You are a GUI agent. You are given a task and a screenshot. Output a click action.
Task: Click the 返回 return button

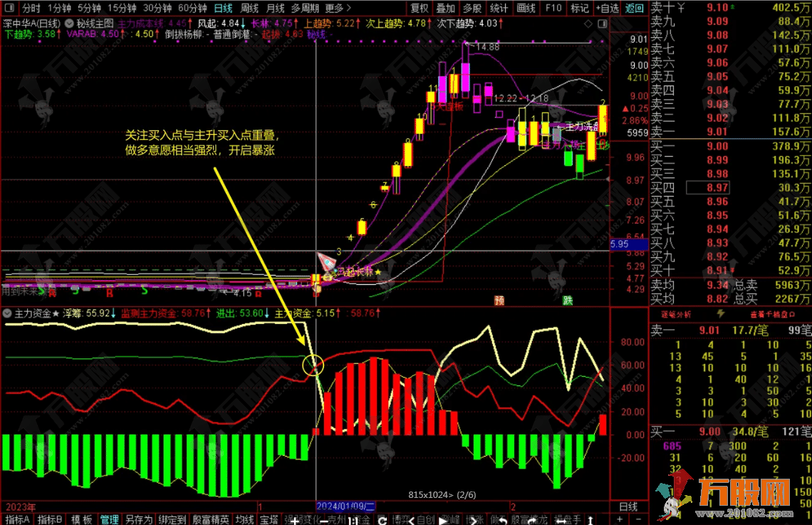(x=635, y=8)
